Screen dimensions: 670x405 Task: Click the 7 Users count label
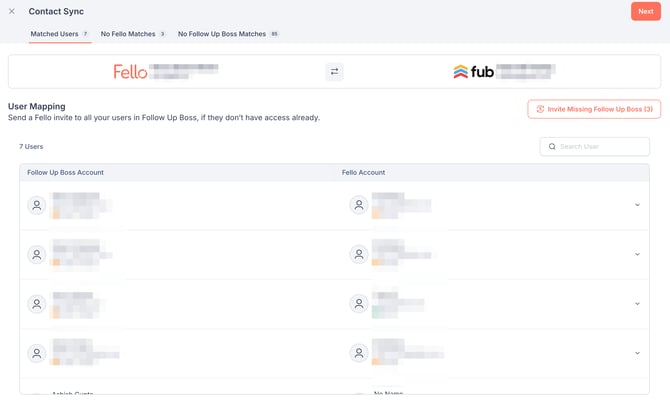[x=31, y=147]
